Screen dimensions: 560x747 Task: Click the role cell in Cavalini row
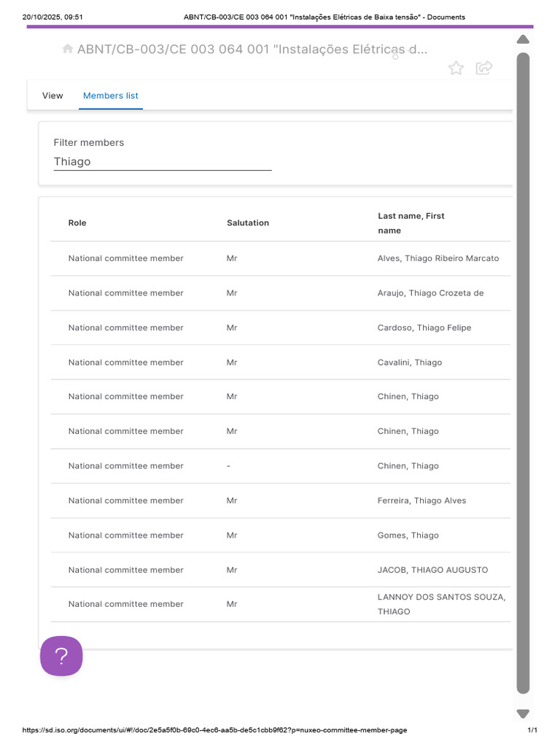125,363
